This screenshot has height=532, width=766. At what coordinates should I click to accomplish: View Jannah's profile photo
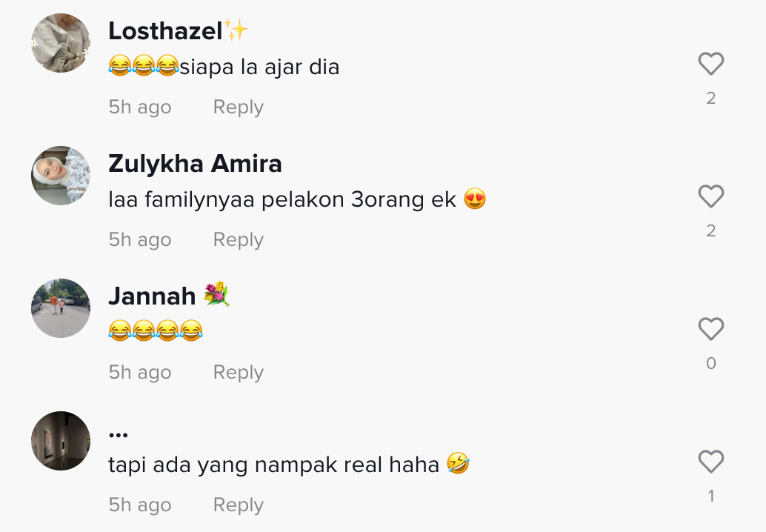click(x=61, y=308)
